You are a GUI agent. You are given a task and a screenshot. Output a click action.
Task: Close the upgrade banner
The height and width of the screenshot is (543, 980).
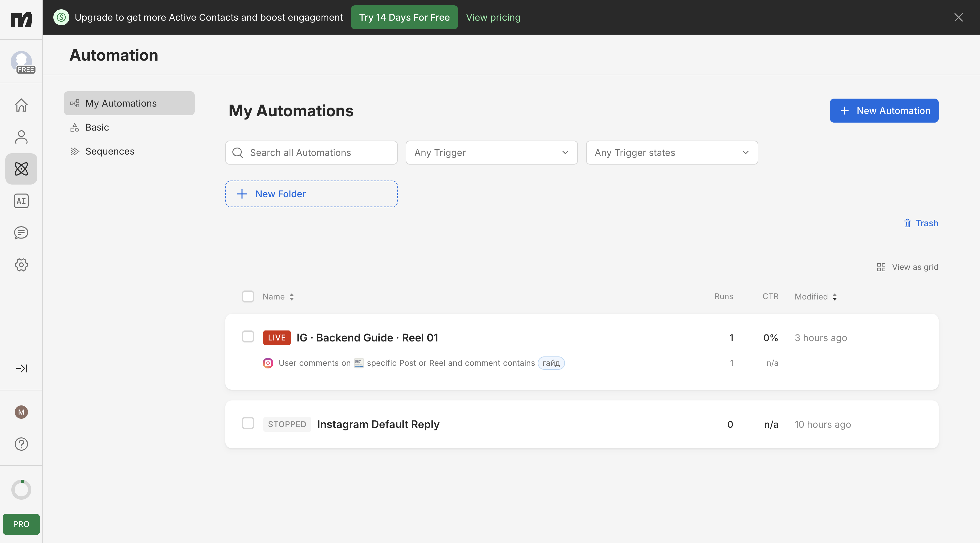958,17
